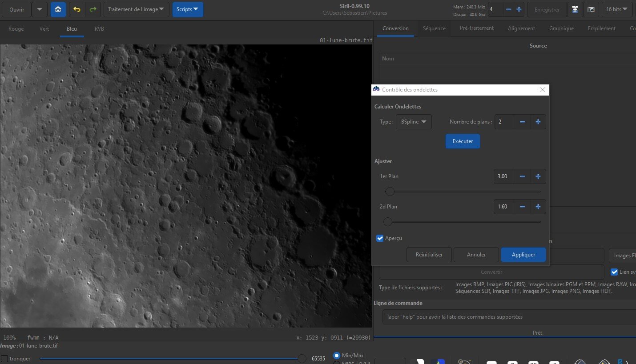The width and height of the screenshot is (636, 364).
Task: Toggle the Aperçu checkbox
Action: tap(380, 238)
